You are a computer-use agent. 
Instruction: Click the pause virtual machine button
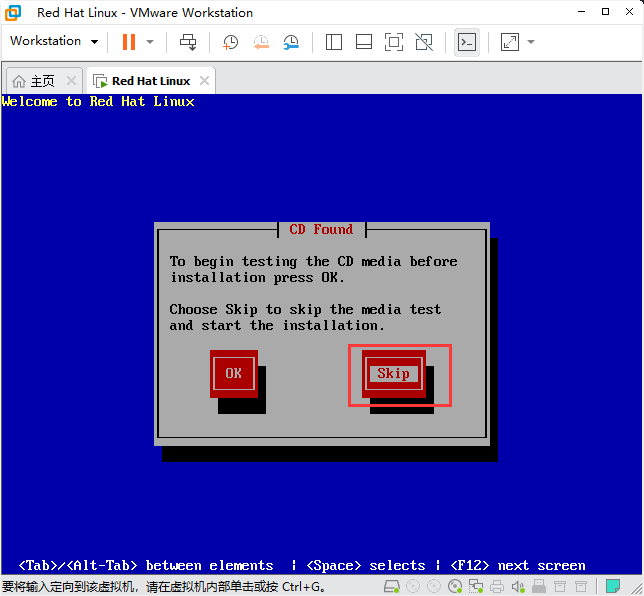click(129, 42)
